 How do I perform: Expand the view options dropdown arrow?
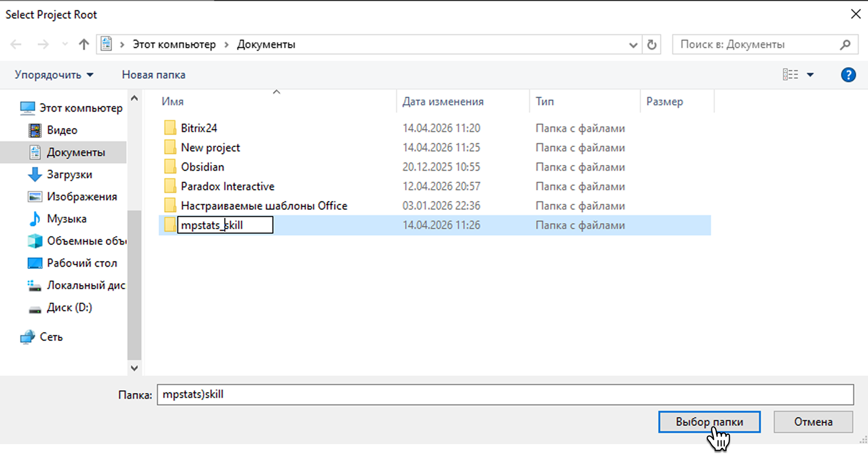coord(810,75)
